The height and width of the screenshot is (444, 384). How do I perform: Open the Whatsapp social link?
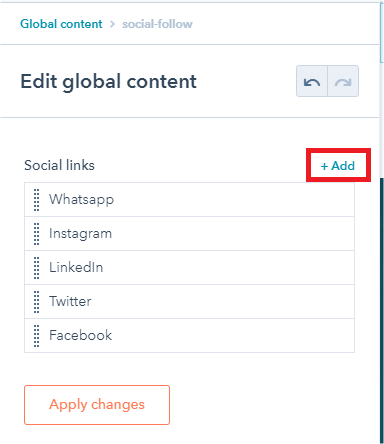tap(189, 199)
